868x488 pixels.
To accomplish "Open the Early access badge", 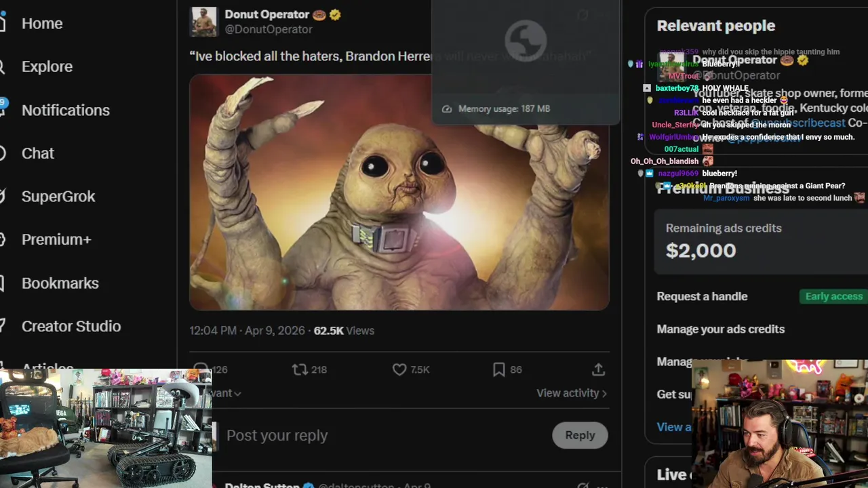I will click(x=833, y=296).
